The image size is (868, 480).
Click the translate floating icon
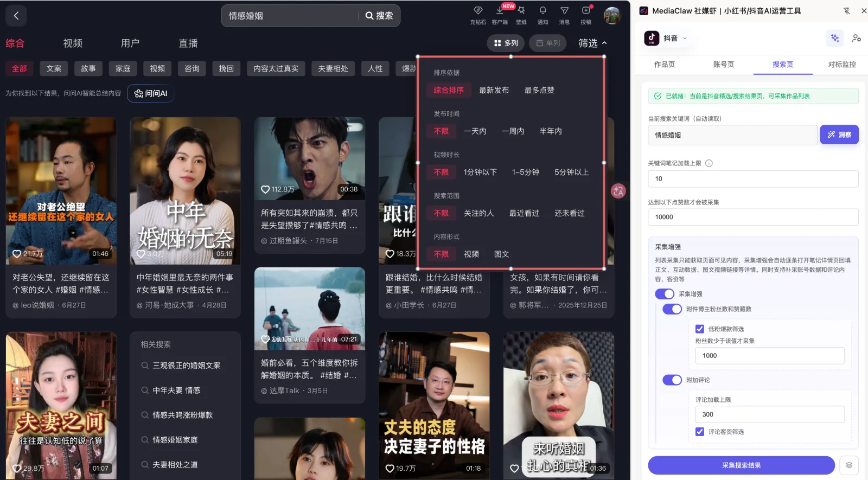618,191
